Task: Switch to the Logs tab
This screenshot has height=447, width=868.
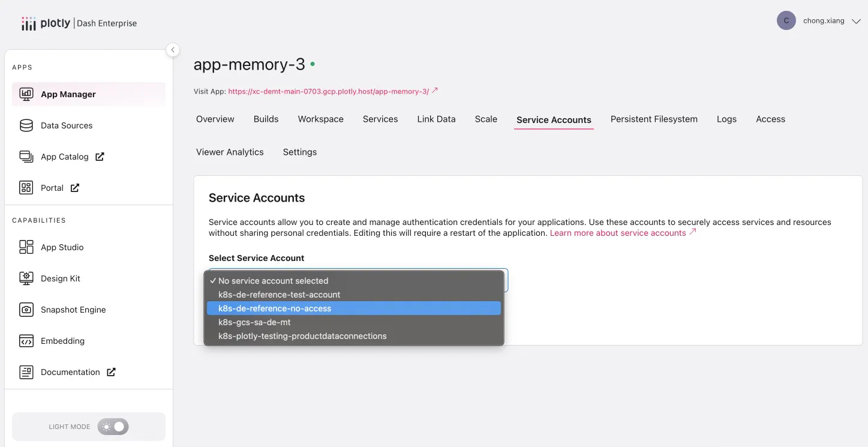Action: [726, 119]
